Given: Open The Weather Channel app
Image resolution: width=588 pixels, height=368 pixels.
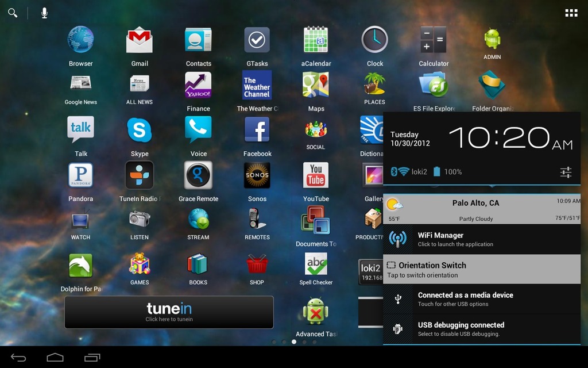Looking at the screenshot, I should tap(257, 85).
